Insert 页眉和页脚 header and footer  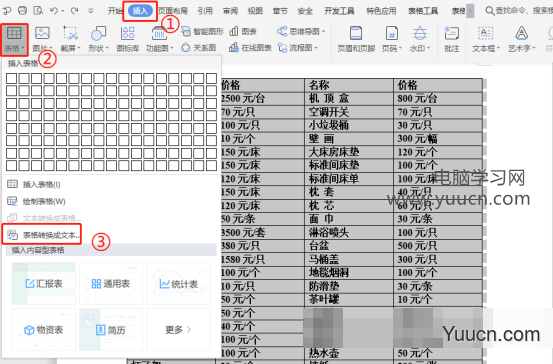point(356,40)
